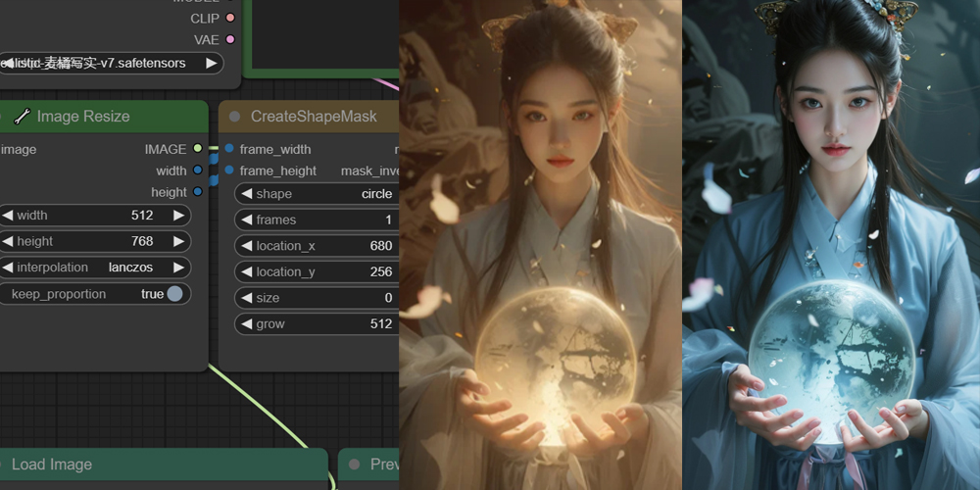The width and height of the screenshot is (980, 490).
Task: Decrease height value with left arrow
Action: (x=7, y=241)
